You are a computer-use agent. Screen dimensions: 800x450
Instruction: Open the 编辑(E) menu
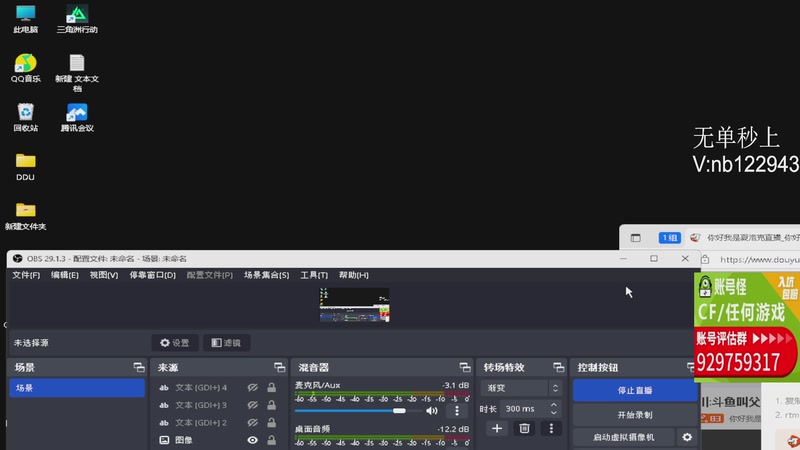65,275
